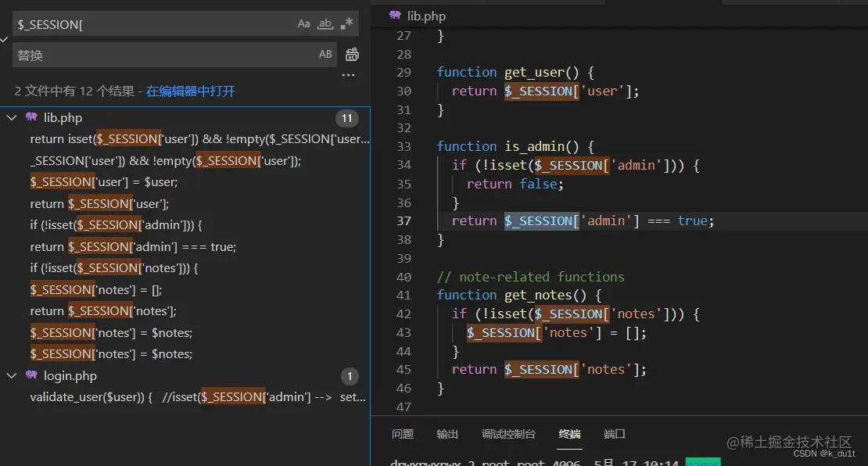Select the lib.php editor tab
868x466 pixels.
pyautogui.click(x=418, y=16)
